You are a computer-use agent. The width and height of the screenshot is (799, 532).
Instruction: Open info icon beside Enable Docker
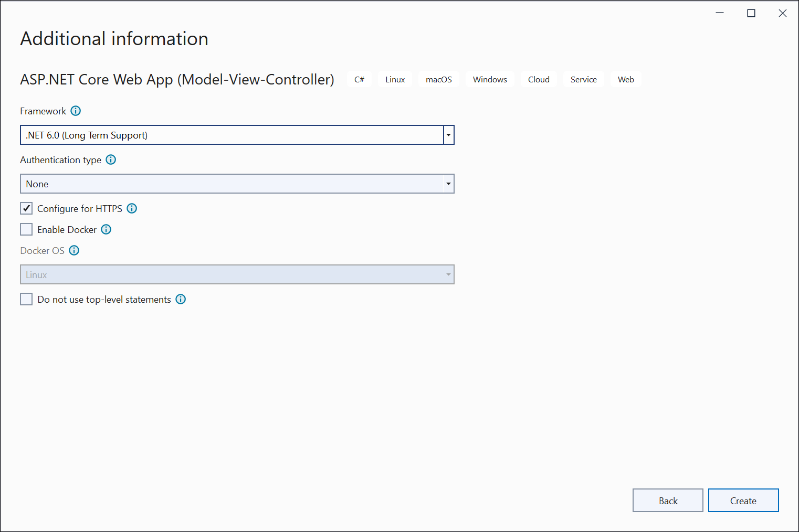[x=106, y=229]
